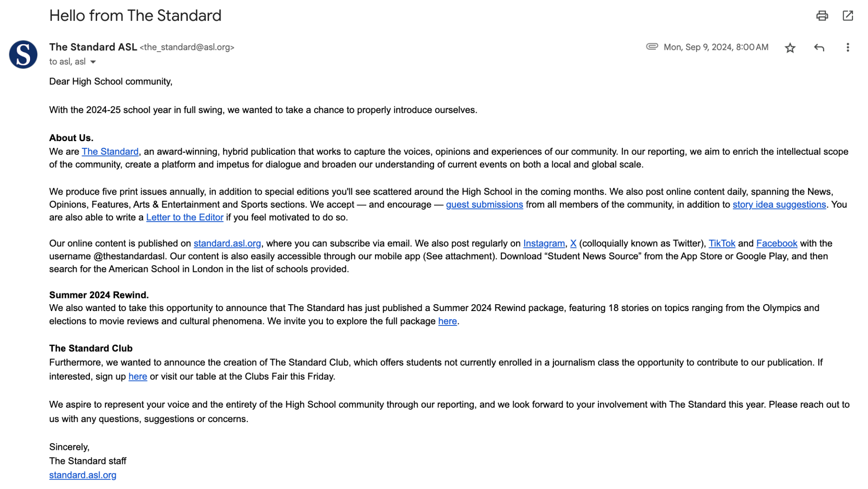Screen dimensions: 868x489
Task: Open the TikTok link
Action: click(722, 244)
